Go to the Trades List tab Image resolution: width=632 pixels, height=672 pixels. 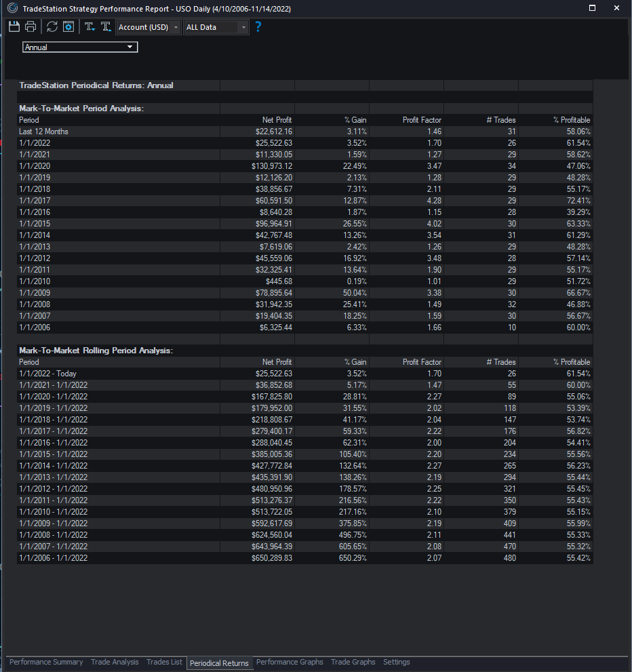click(x=164, y=662)
